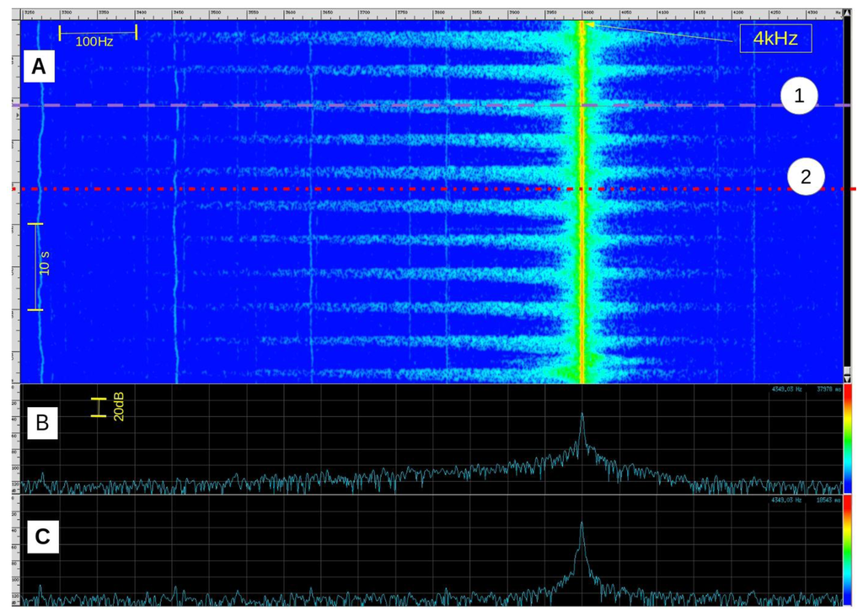Click the 10 s time scale bar
Image resolution: width=863 pixels, height=616 pixels.
point(36,267)
